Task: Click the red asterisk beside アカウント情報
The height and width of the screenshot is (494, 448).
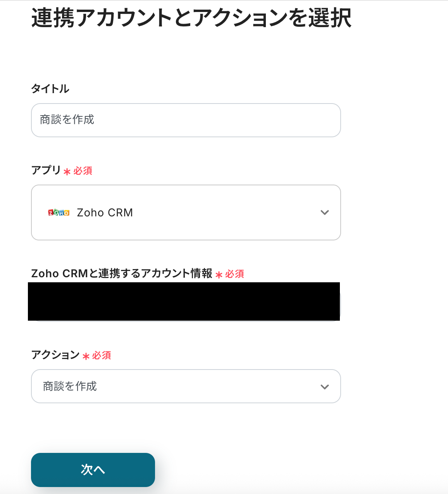Action: (219, 275)
